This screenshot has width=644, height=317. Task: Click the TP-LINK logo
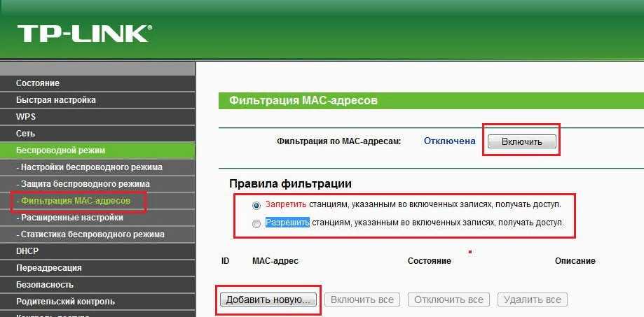(84, 34)
